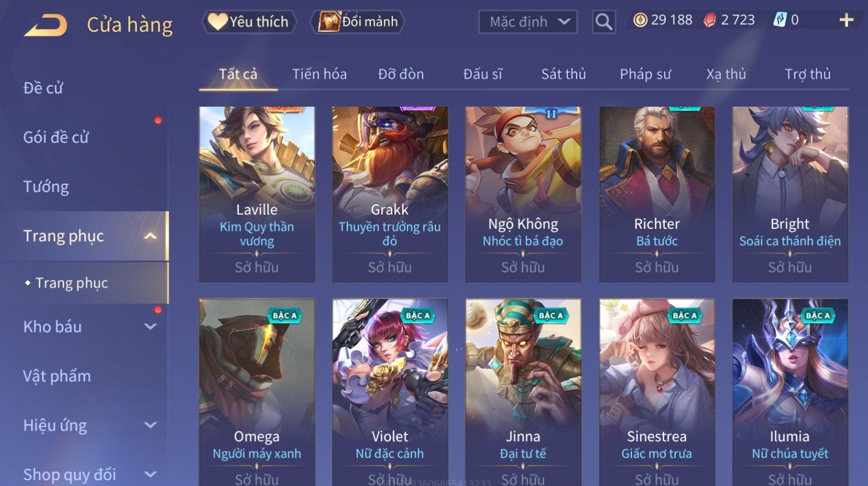
Task: Tap the blue voucher currency icon
Action: pyautogui.click(x=780, y=20)
